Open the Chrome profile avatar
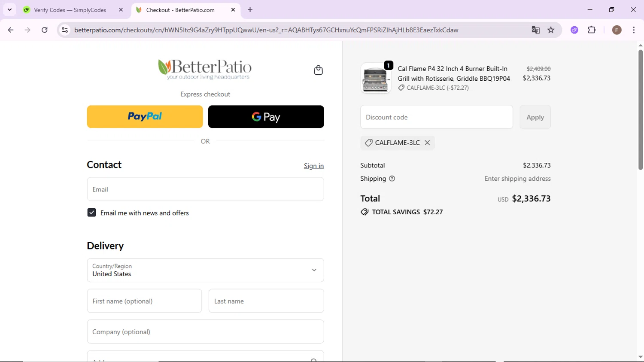Screen dimensions: 644x362 (617, 30)
